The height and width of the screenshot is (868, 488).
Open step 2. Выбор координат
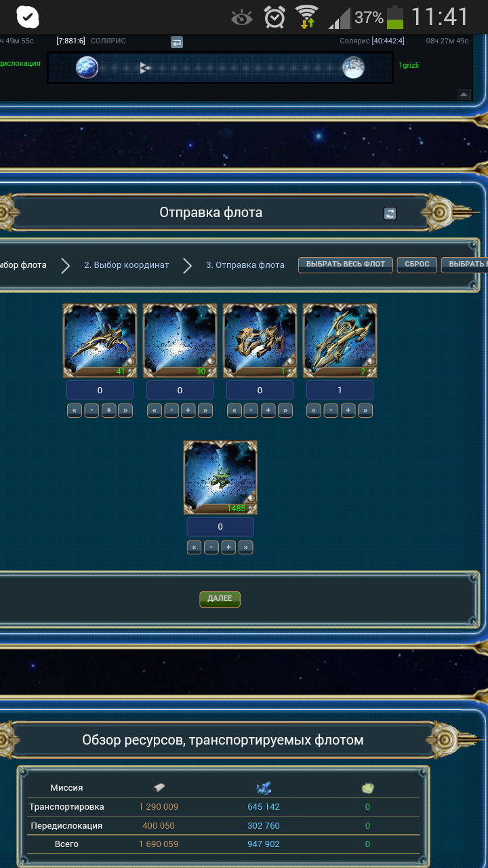click(x=126, y=265)
